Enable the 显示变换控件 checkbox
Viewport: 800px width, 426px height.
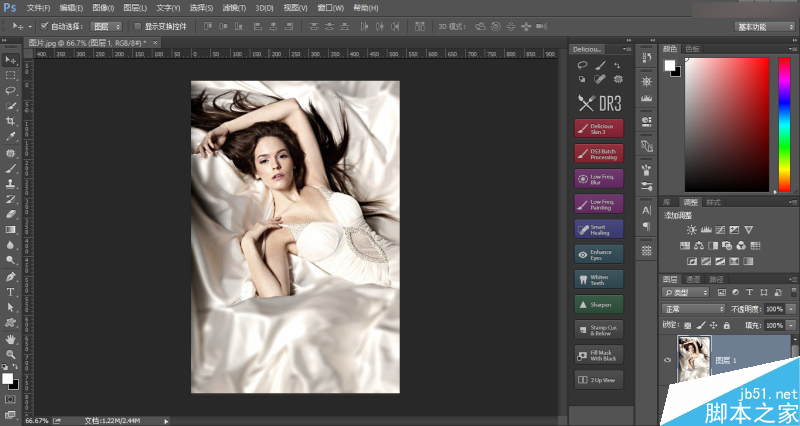point(137,26)
